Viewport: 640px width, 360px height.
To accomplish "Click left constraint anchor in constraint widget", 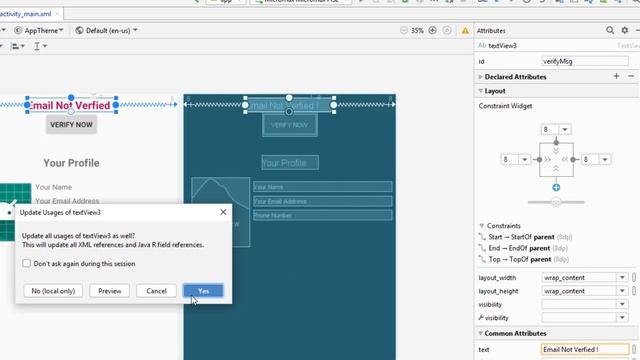I will pos(539,160).
